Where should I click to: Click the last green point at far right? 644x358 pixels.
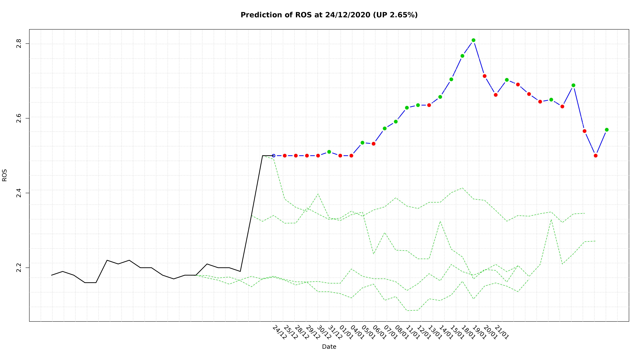pyautogui.click(x=607, y=130)
